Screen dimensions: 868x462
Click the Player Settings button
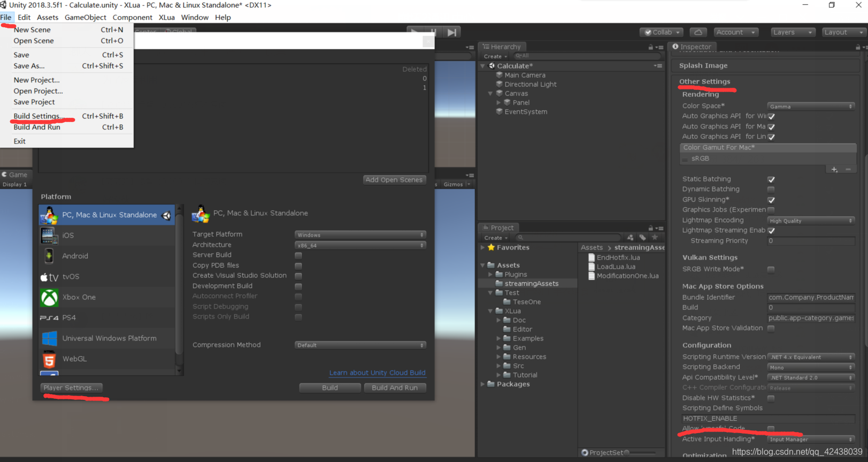71,388
